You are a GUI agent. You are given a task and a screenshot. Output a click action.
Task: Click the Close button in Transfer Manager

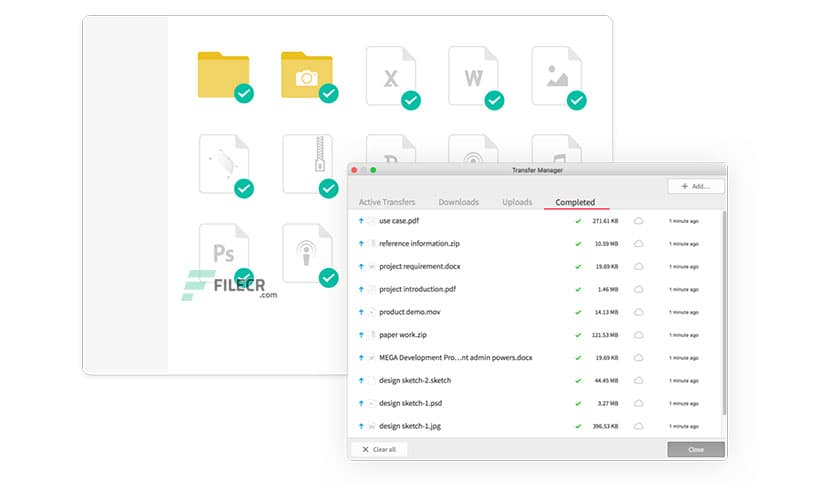[x=696, y=449]
